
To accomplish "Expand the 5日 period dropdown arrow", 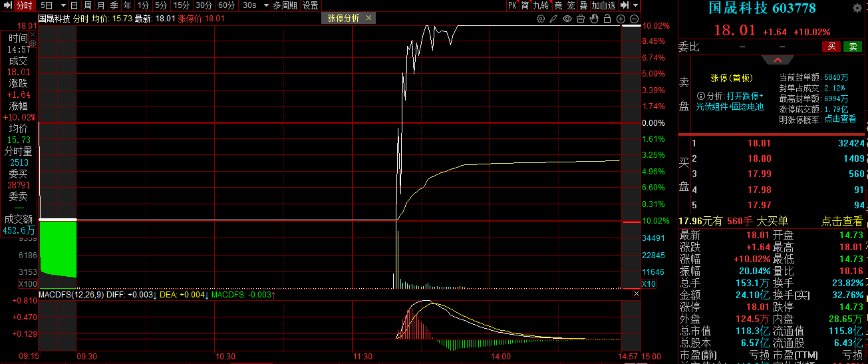I will click(x=63, y=5).
